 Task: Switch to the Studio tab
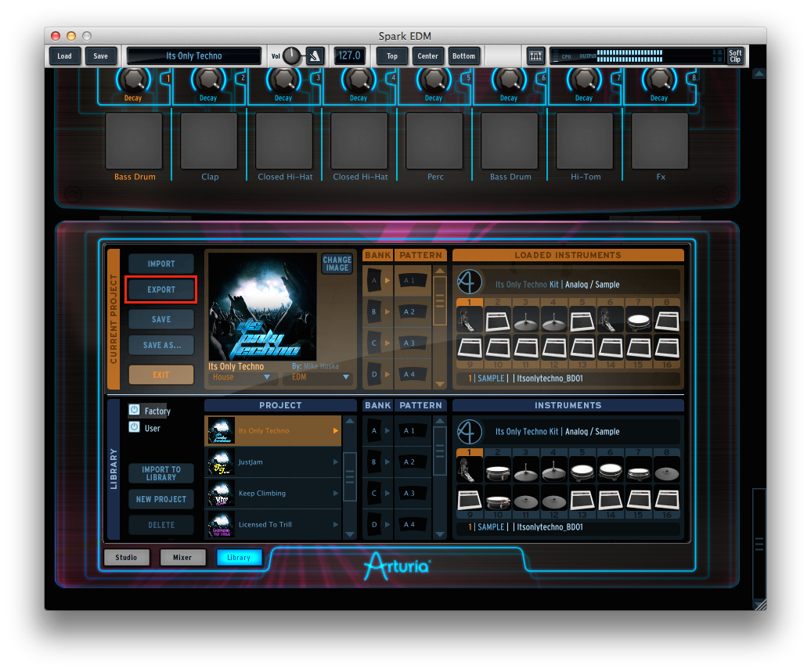tap(126, 558)
